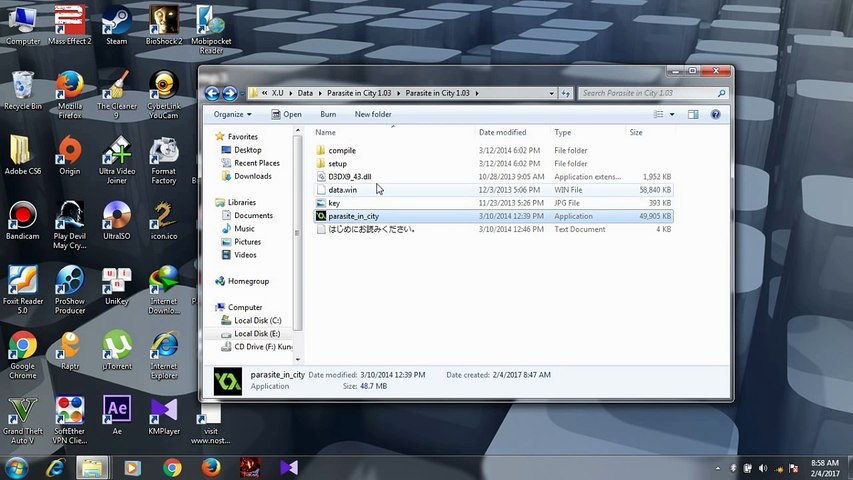Sort files by the Size column

click(636, 132)
